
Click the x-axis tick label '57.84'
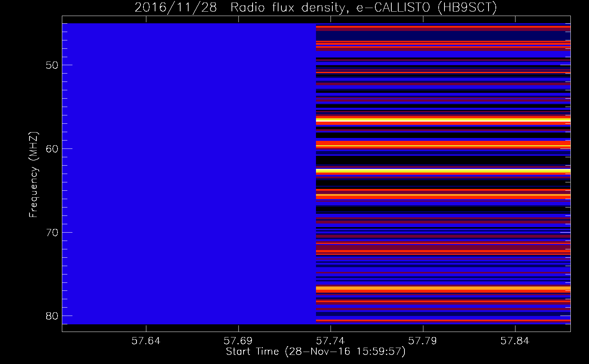(x=515, y=341)
